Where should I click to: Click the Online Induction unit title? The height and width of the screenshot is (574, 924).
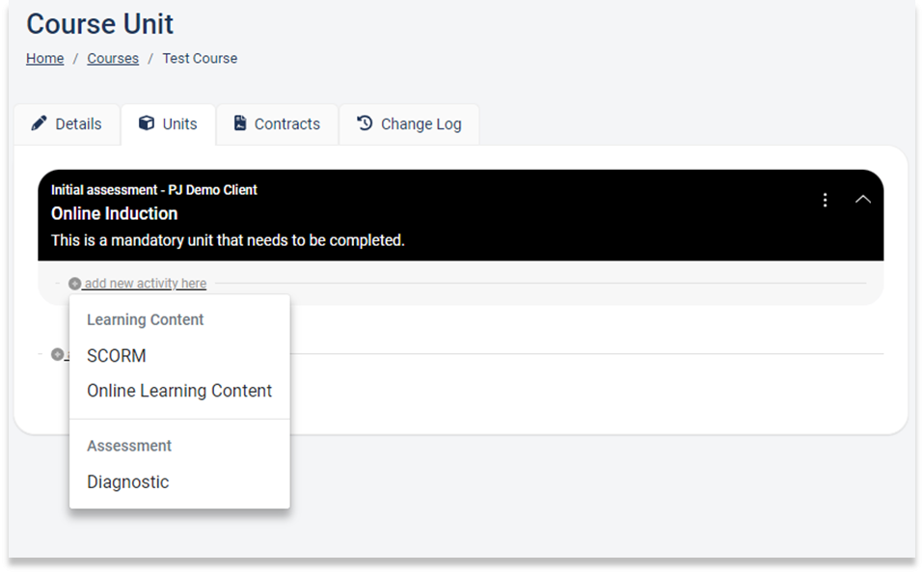115,213
